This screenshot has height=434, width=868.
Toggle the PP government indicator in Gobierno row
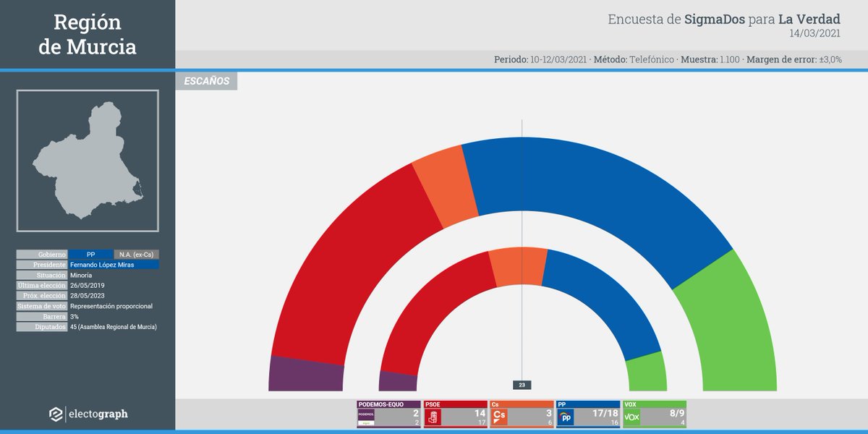[x=90, y=254]
